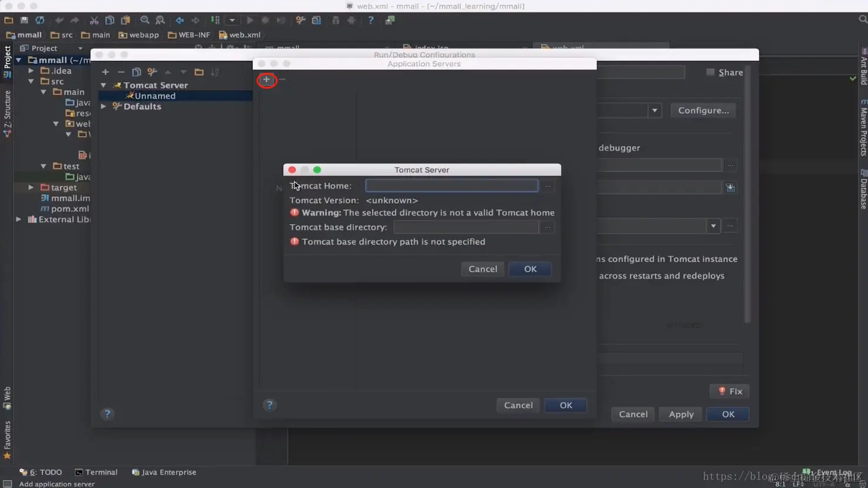Click the Search Everywhere magnifier at top right
Viewport: 868px width, 488px height.
click(863, 20)
